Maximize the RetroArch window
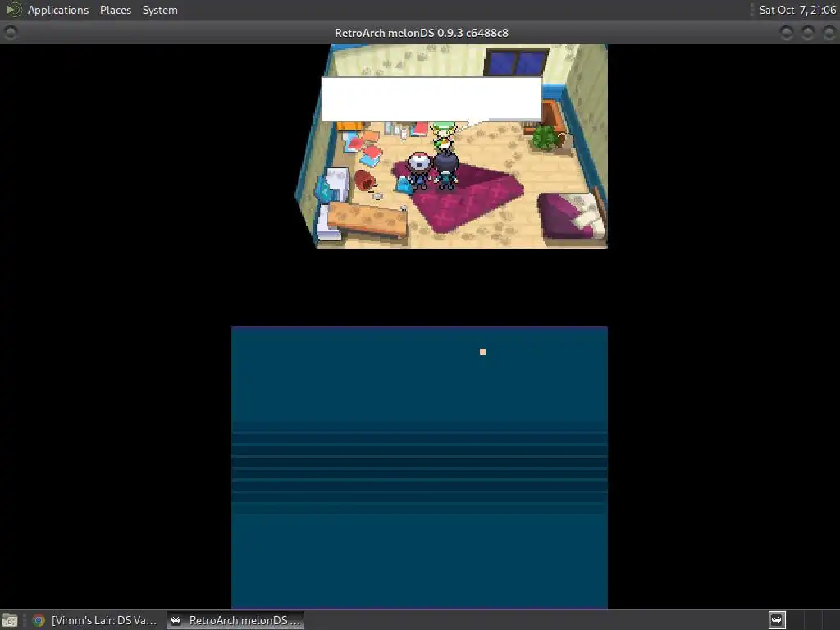The height and width of the screenshot is (630, 840). click(807, 33)
